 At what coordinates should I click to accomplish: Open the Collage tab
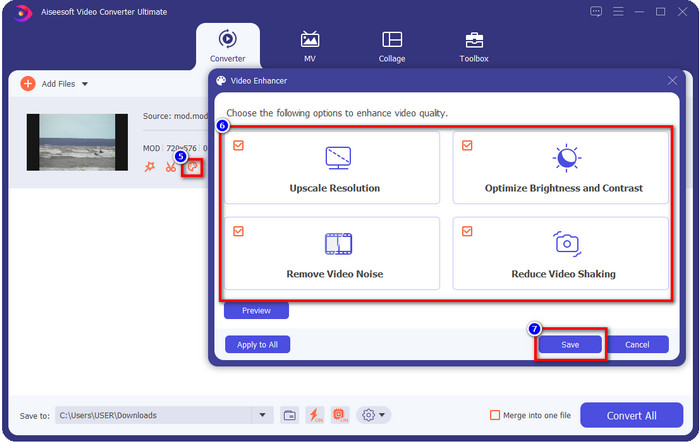pos(392,46)
